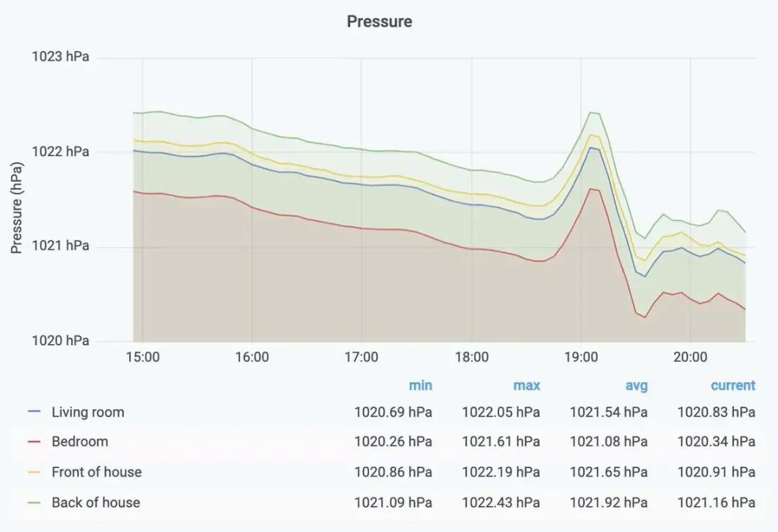This screenshot has width=778, height=532.
Task: Sort legend by max column header
Action: 527,385
